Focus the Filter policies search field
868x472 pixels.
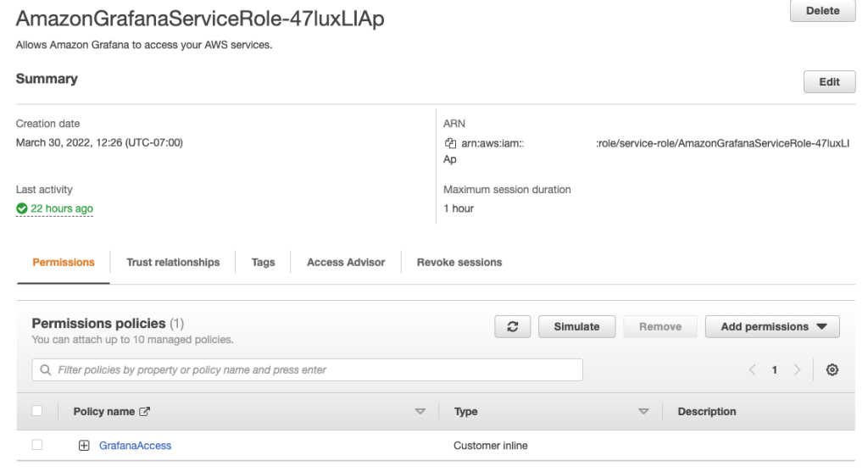[307, 369]
